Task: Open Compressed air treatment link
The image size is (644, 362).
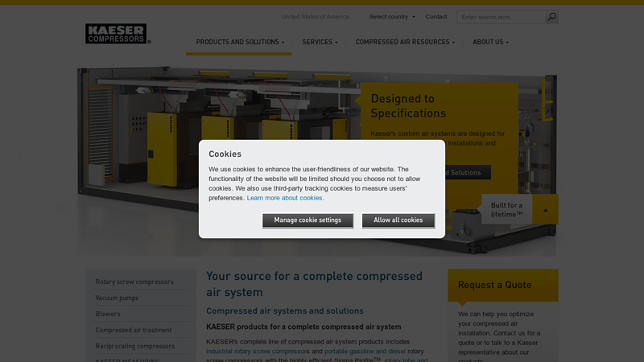Action: (x=134, y=330)
